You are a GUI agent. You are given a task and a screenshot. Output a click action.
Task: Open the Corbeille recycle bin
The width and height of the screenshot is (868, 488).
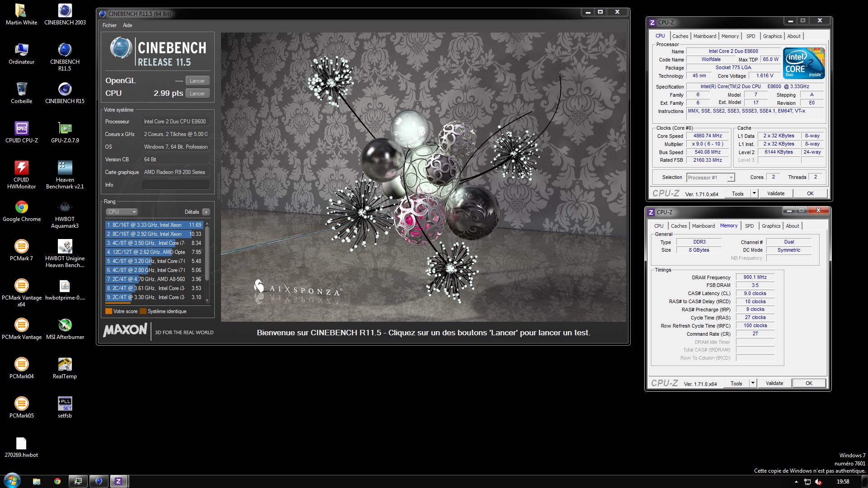click(x=21, y=93)
